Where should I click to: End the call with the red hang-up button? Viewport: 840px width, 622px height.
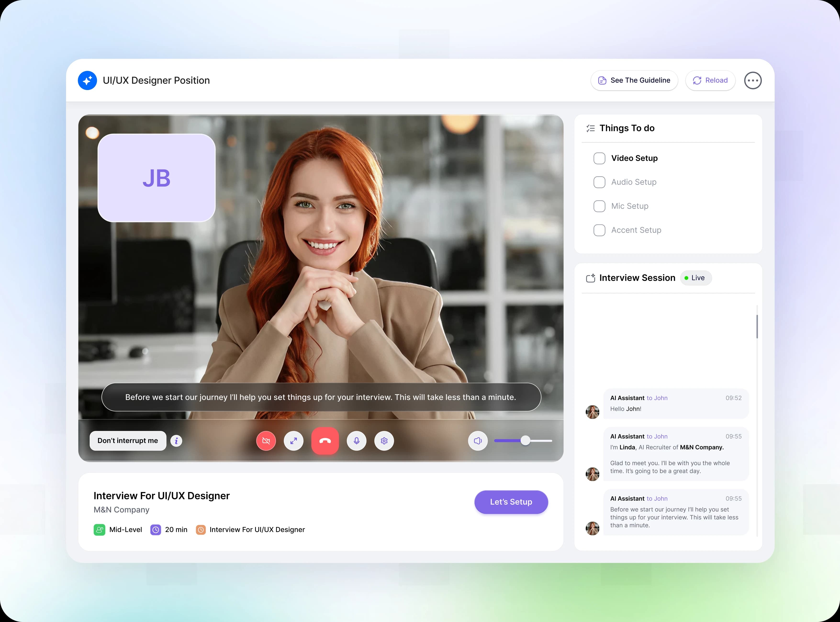click(325, 441)
